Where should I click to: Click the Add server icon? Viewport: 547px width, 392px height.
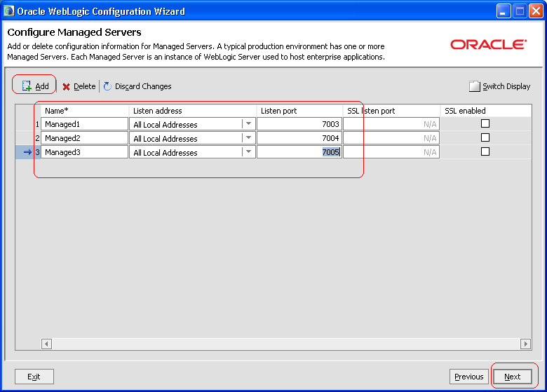pyautogui.click(x=27, y=86)
